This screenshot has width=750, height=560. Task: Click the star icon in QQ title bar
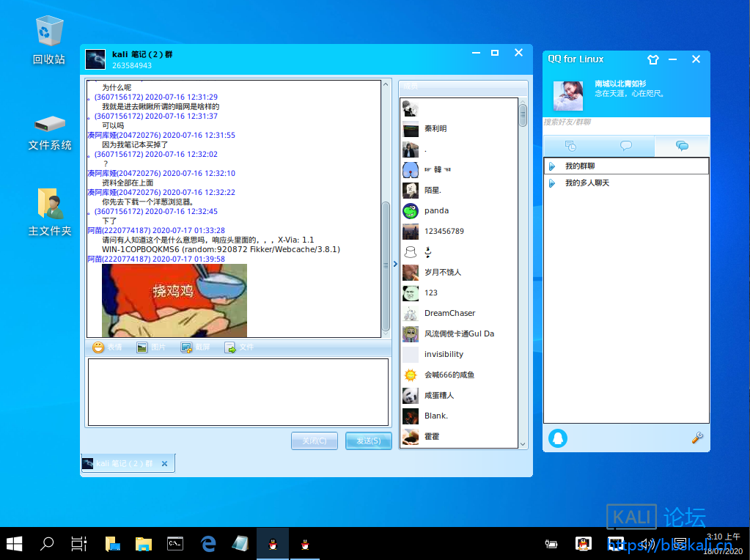(x=652, y=59)
